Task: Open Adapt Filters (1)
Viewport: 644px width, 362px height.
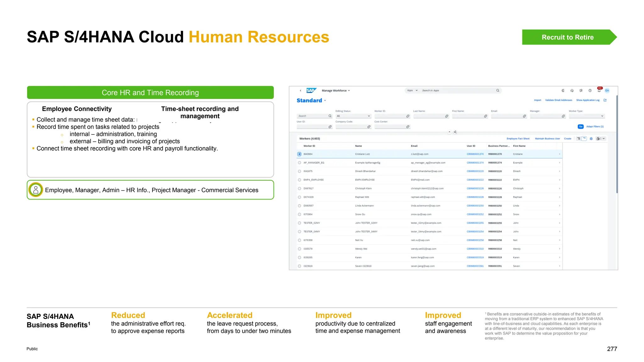Action: pyautogui.click(x=595, y=127)
